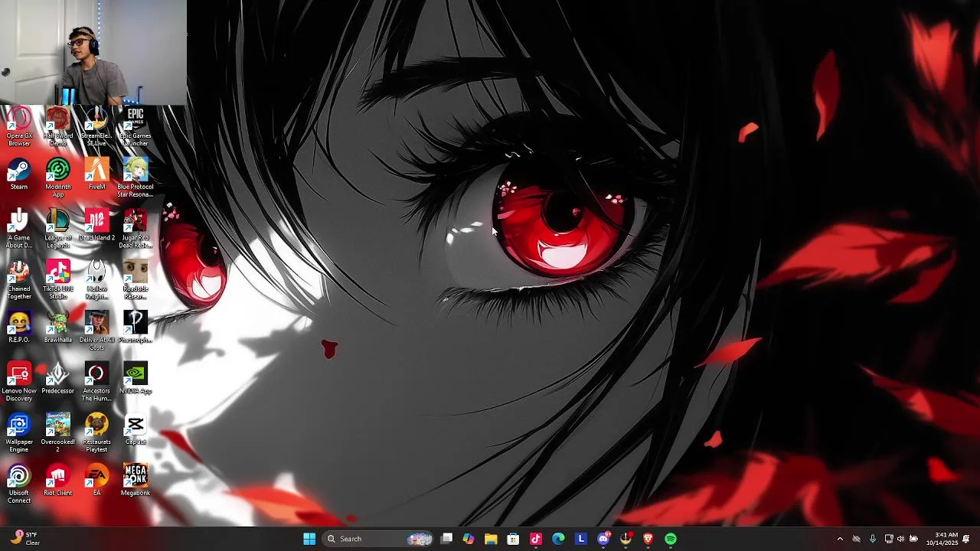980x551 pixels.
Task: Open Microsoft Edge from the taskbar
Action: (x=558, y=539)
